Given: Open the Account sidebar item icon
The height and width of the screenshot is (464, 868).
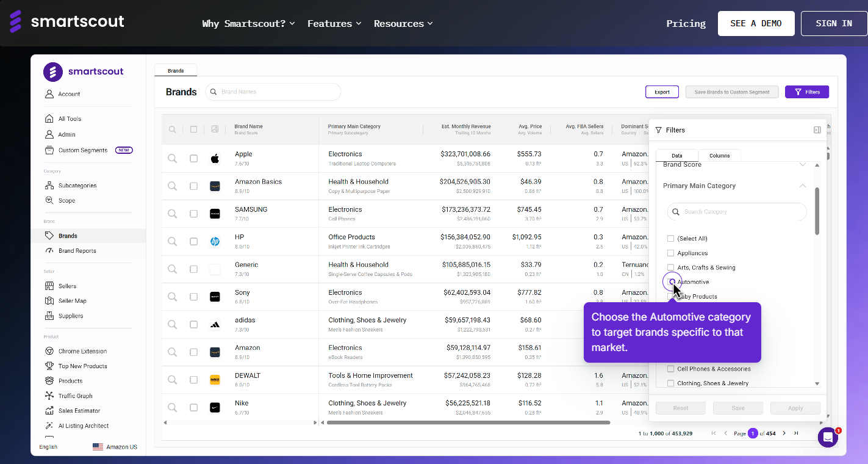Looking at the screenshot, I should (x=49, y=94).
